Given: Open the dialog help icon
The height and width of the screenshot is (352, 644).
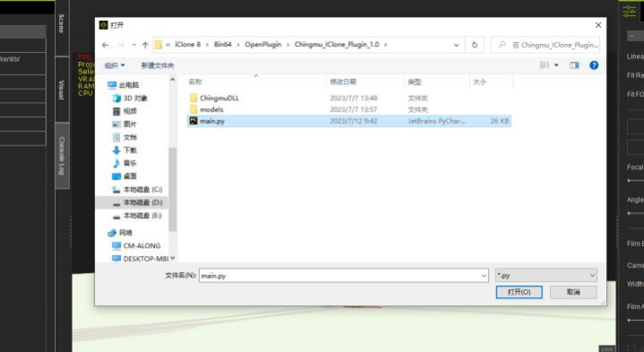Looking at the screenshot, I should [x=594, y=65].
